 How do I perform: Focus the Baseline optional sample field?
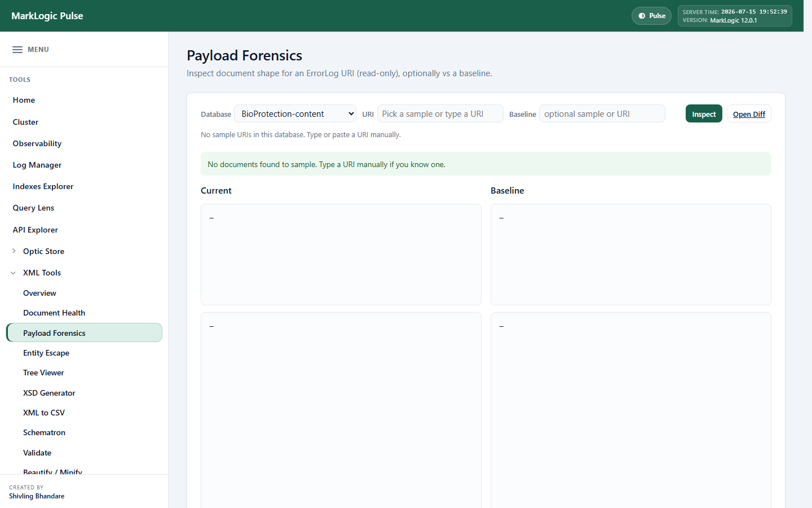pos(602,113)
